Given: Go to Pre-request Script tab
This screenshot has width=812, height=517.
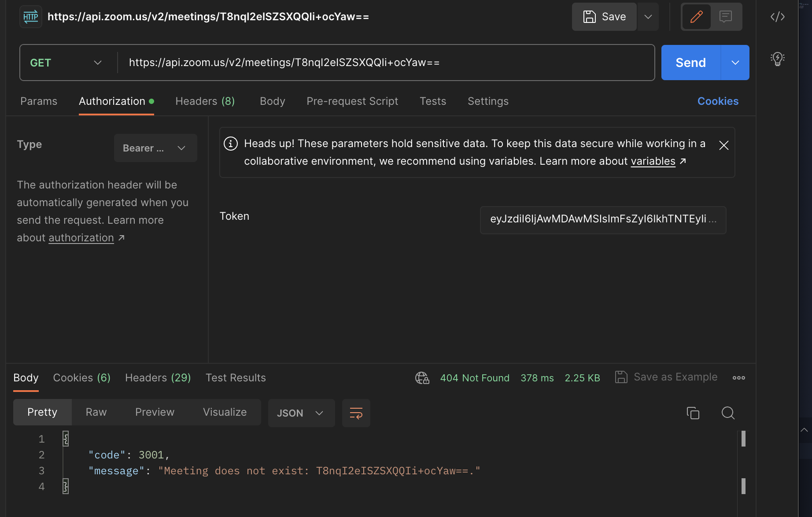Looking at the screenshot, I should coord(352,101).
